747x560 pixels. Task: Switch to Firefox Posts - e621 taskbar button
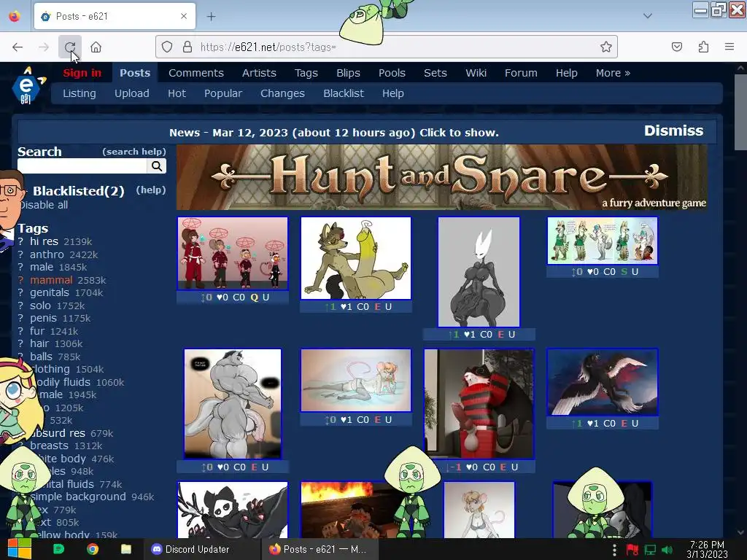click(x=318, y=549)
